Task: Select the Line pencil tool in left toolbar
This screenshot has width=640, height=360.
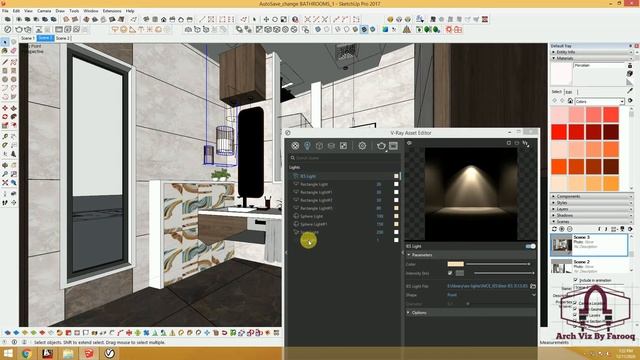Action: click(5, 62)
